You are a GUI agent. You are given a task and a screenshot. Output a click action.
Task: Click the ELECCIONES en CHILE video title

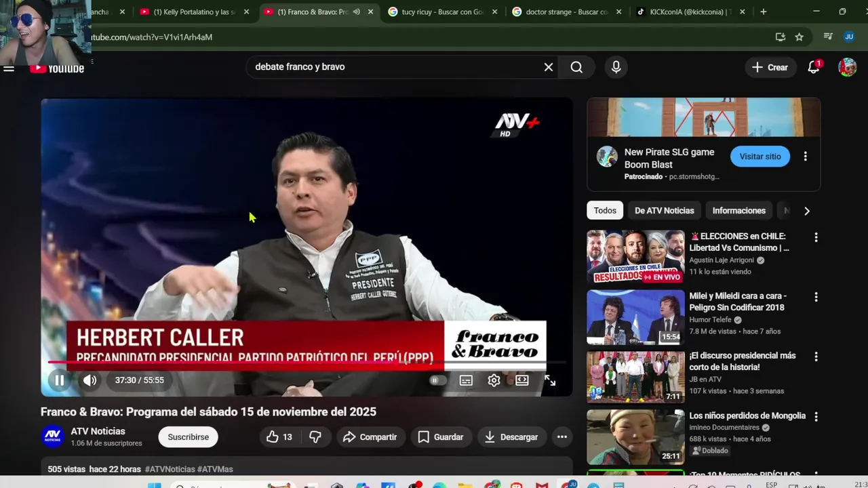(739, 242)
